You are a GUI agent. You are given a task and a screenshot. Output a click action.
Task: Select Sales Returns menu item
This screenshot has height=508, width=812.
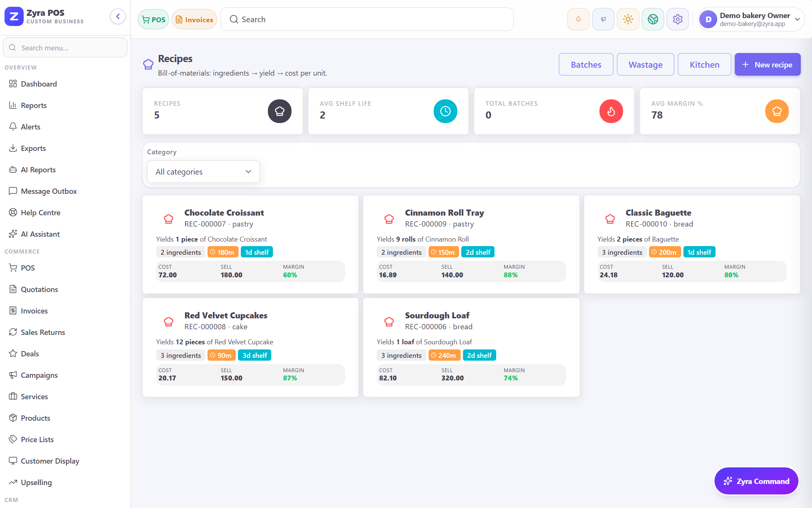pos(65,332)
